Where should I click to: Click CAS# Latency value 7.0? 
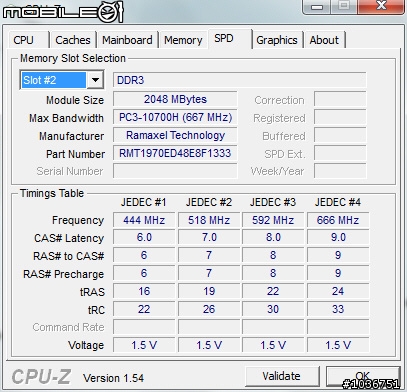209,237
